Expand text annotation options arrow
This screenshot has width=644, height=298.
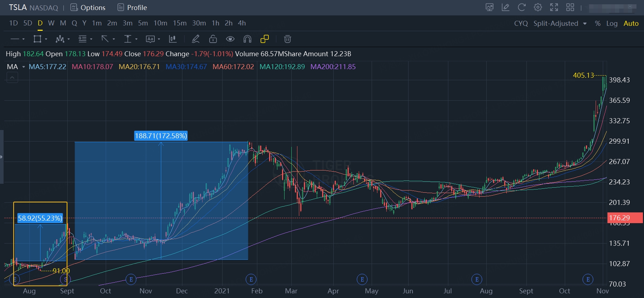click(x=159, y=39)
